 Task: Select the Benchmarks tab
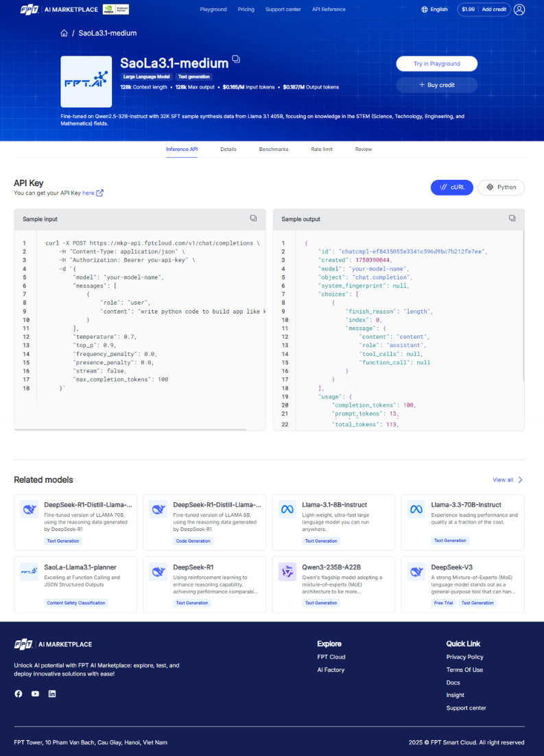(274, 150)
